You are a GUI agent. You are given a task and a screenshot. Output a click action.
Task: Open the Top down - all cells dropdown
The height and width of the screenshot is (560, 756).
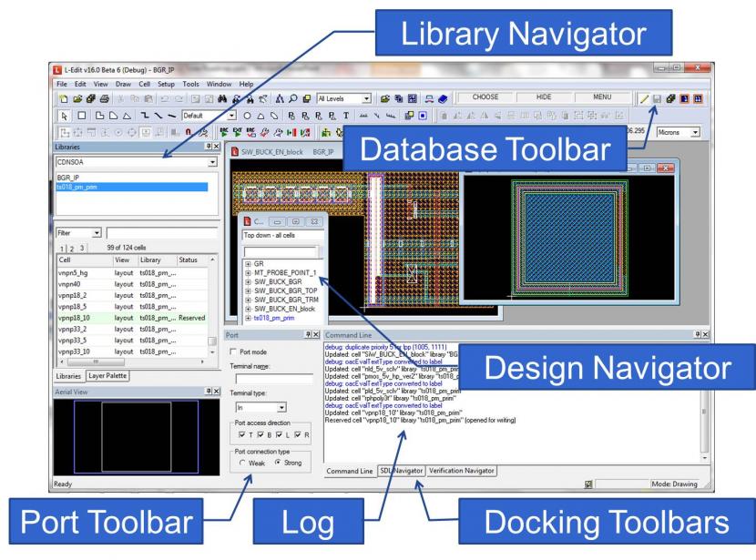283,235
